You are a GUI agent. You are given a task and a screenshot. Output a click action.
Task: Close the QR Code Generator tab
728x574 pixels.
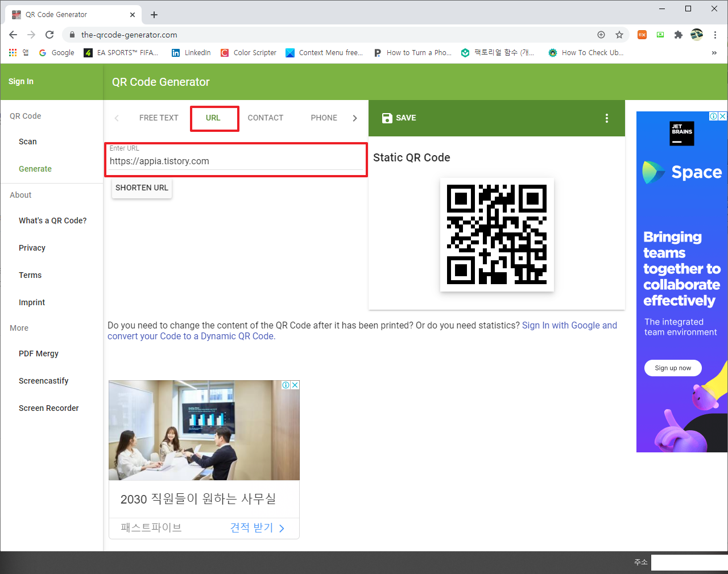(133, 15)
